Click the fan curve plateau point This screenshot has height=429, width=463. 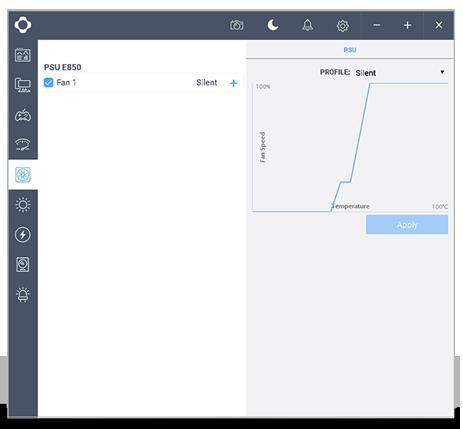345,182
